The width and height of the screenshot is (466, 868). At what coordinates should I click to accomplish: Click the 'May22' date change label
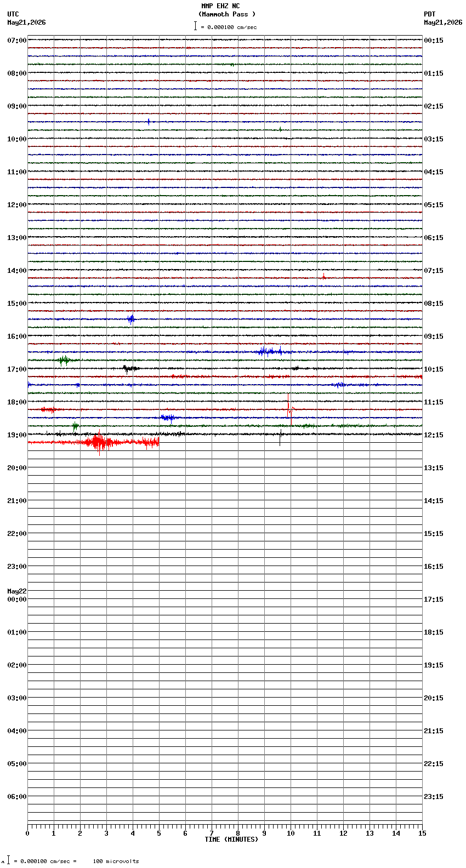pyautogui.click(x=17, y=591)
